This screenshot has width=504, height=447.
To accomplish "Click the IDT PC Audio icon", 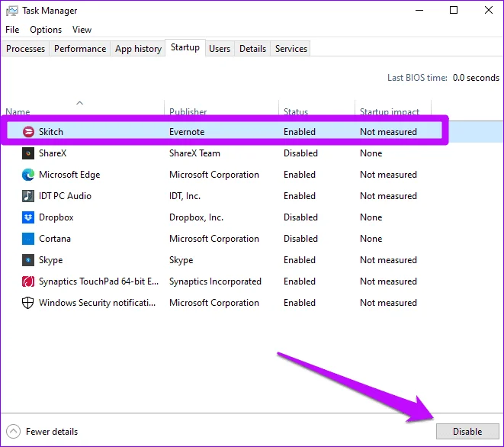I will (x=28, y=196).
